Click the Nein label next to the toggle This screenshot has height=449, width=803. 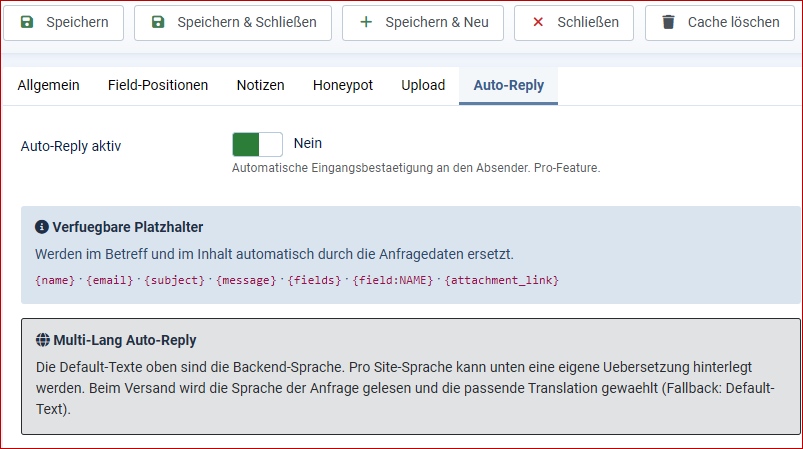click(307, 143)
